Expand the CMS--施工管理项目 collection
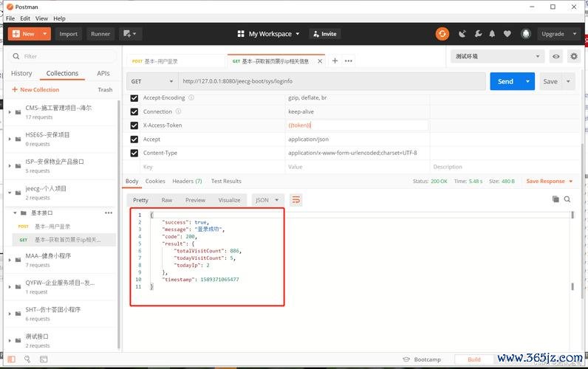The height and width of the screenshot is (369, 588). point(10,111)
